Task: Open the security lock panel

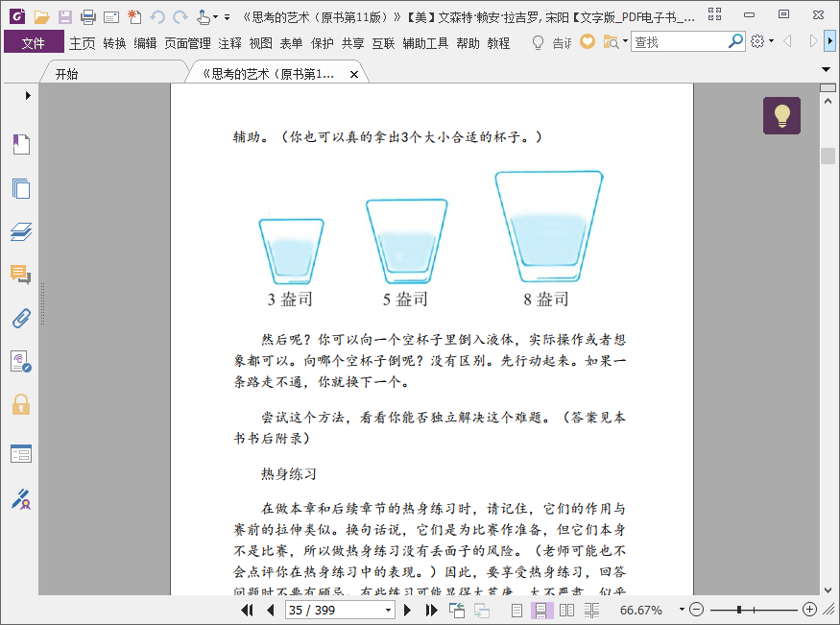Action: pos(21,404)
